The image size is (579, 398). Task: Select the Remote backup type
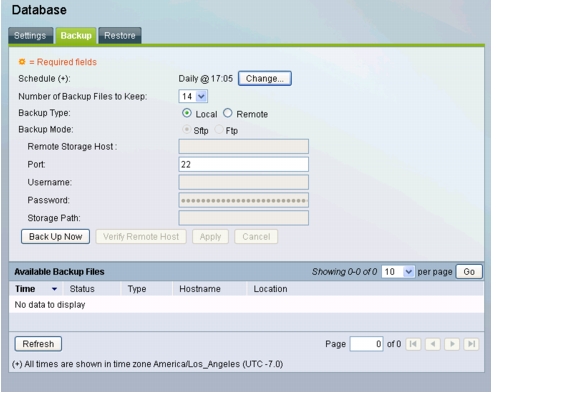coord(227,113)
